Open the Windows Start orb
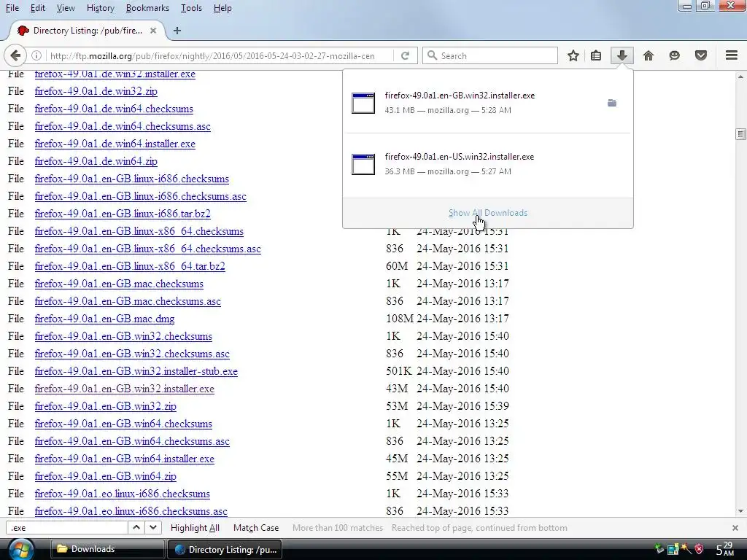Image resolution: width=747 pixels, height=560 pixels. (x=21, y=549)
